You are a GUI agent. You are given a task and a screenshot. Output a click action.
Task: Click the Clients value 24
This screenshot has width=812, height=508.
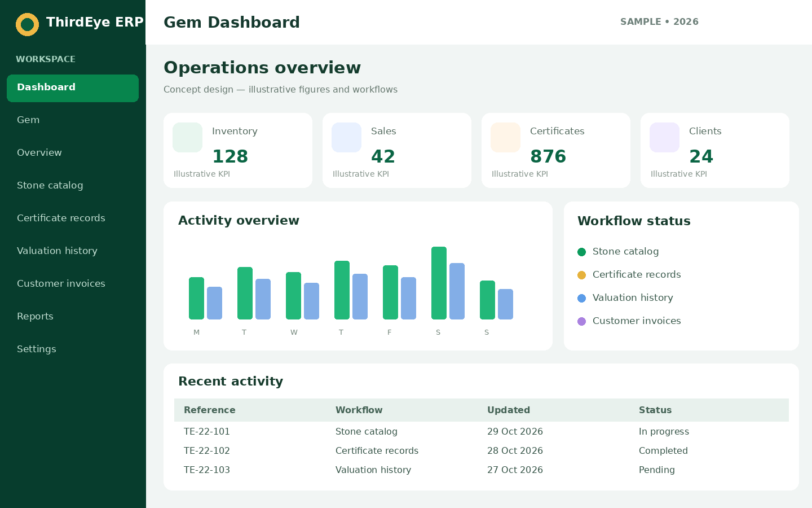pyautogui.click(x=701, y=156)
